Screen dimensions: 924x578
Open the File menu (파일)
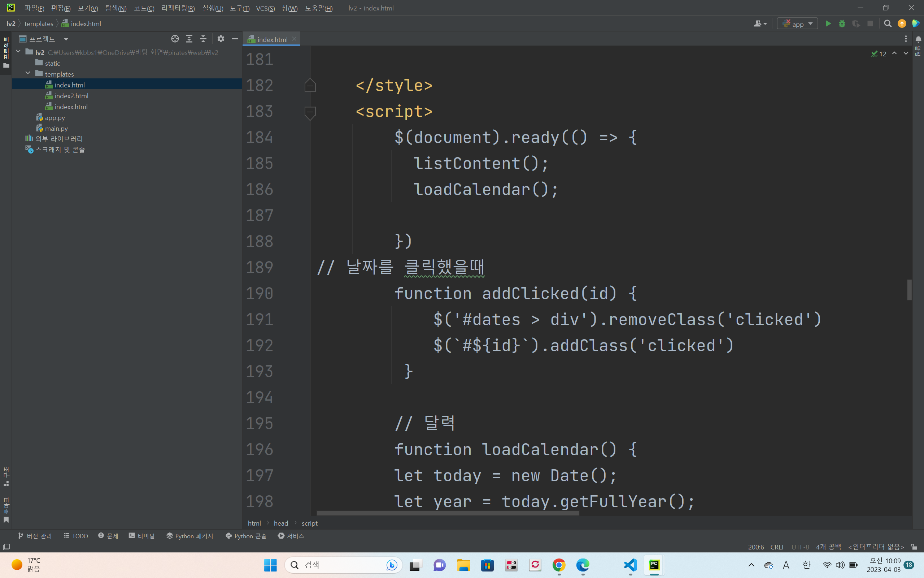[x=34, y=8]
